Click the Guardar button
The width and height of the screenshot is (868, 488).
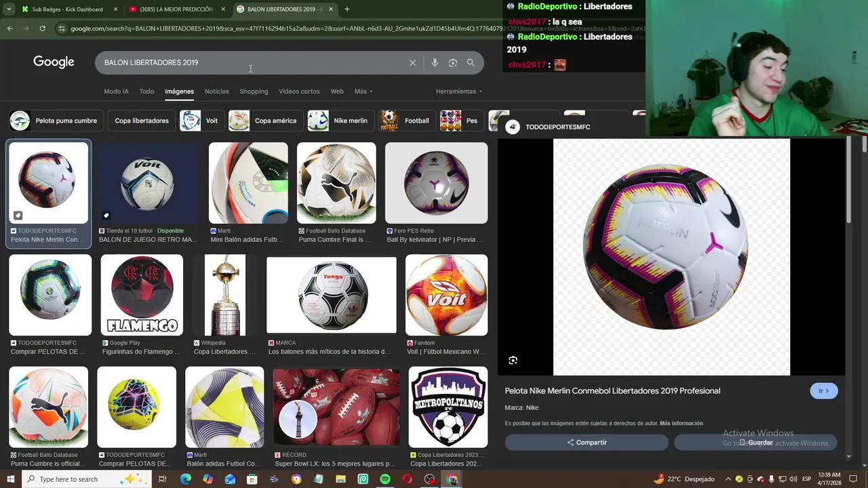pos(755,443)
